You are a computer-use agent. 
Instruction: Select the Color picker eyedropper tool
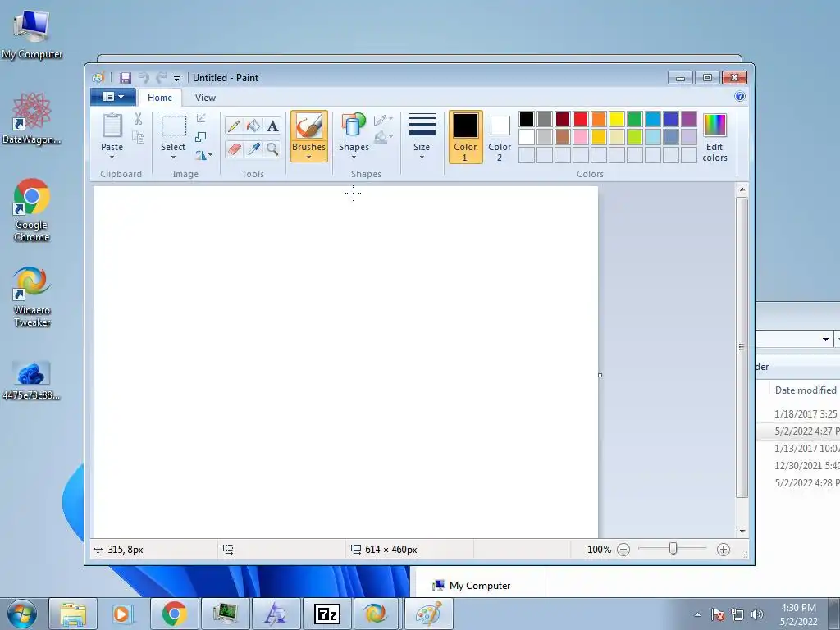(x=253, y=148)
